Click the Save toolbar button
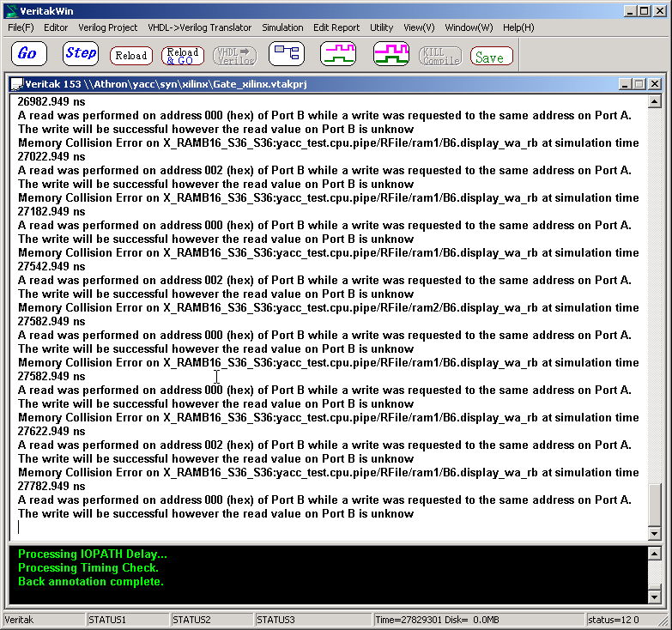The image size is (672, 630). pos(491,57)
